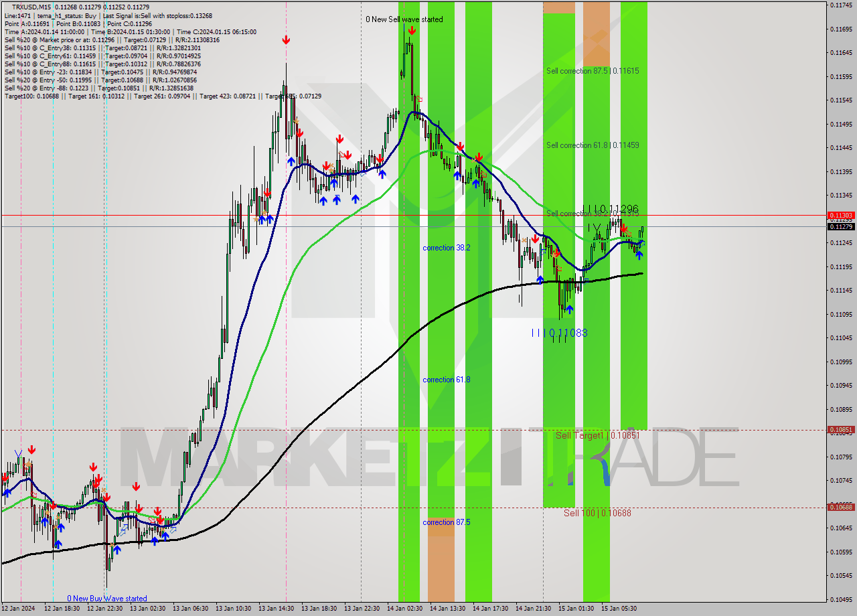Click the 0.10895 price axis value
857x616 pixels.
tap(841, 409)
